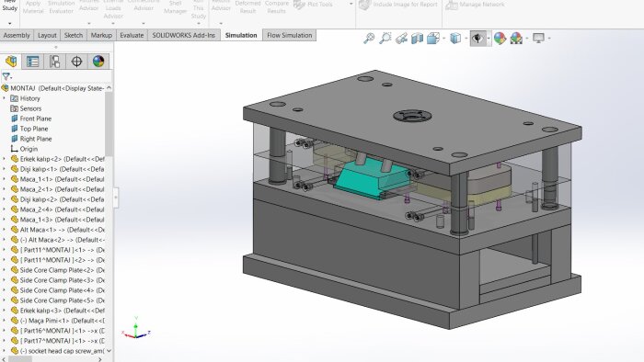Click the Display Style cube icon
The height and width of the screenshot is (362, 644).
point(455,38)
